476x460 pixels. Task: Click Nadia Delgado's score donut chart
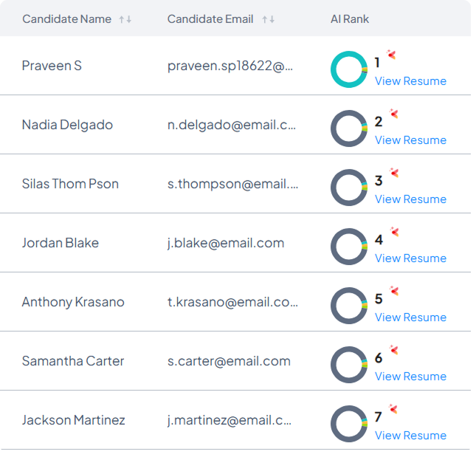[349, 128]
